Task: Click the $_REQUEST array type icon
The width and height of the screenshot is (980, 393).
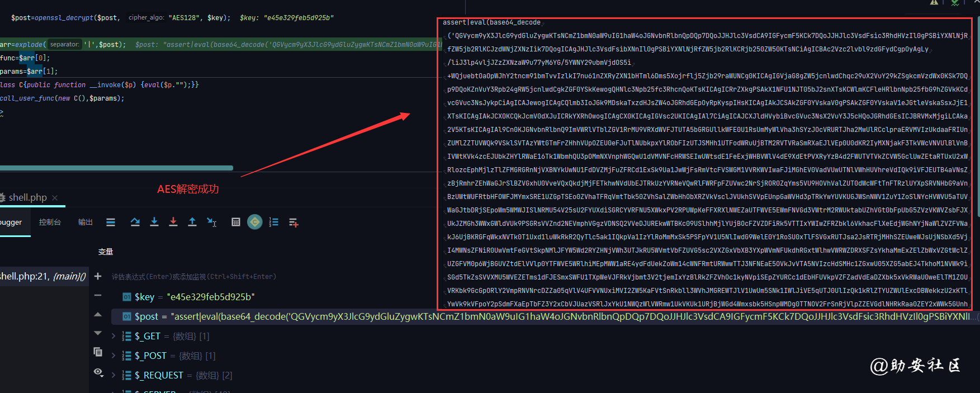Action: pyautogui.click(x=127, y=375)
